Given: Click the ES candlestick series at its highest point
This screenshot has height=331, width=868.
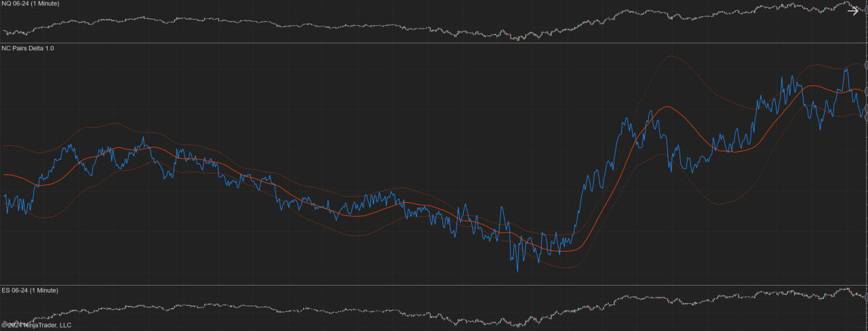Looking at the screenshot, I should click(x=846, y=289).
